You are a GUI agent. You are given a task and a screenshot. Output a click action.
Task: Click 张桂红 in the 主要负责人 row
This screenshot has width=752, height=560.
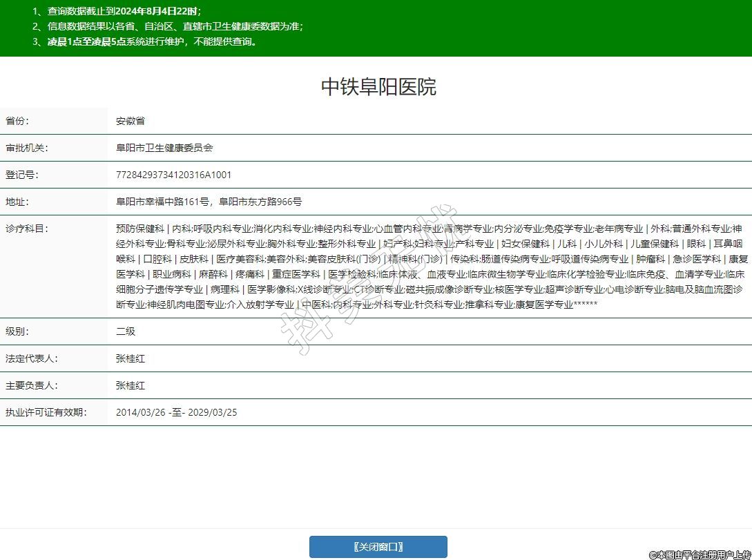coord(131,385)
